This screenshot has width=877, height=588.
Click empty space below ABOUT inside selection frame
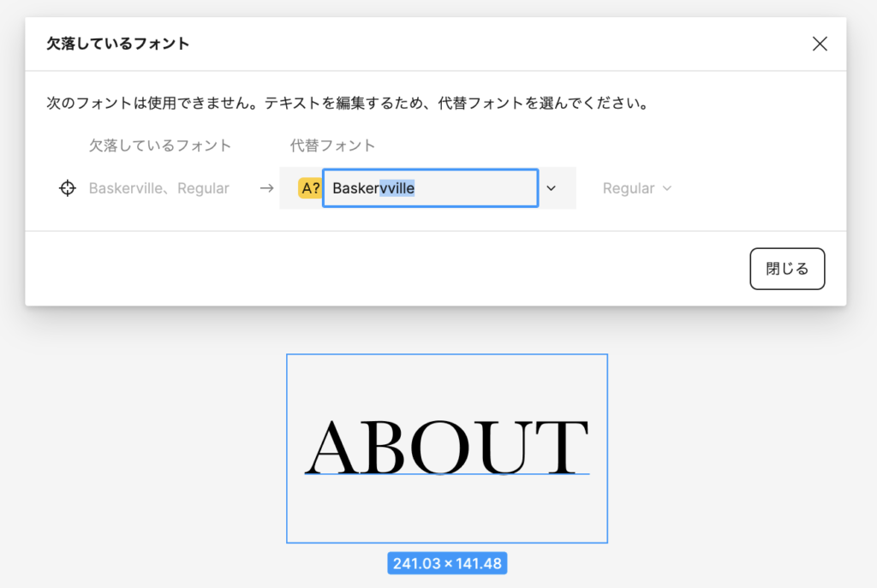click(446, 509)
